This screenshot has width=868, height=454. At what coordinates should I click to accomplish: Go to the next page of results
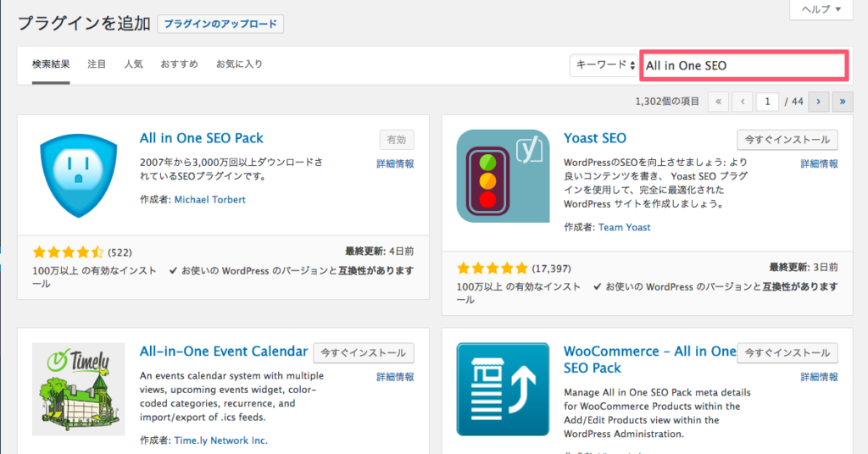pos(818,102)
